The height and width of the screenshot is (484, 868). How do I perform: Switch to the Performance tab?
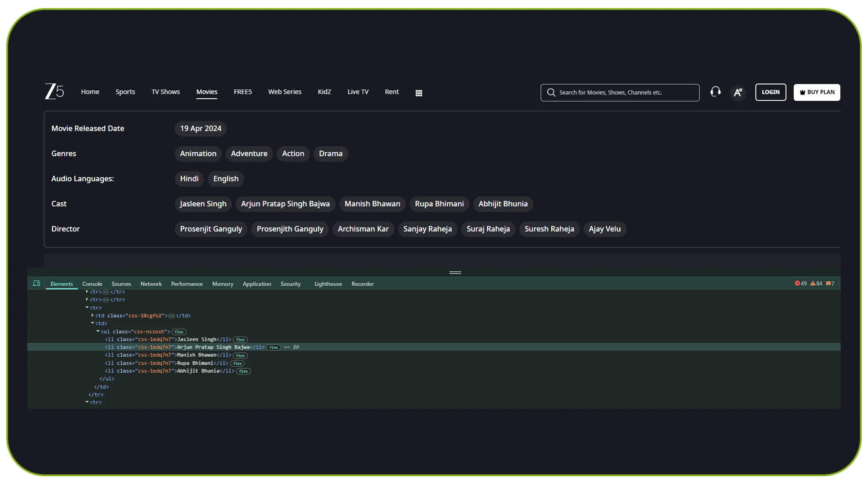(x=187, y=284)
